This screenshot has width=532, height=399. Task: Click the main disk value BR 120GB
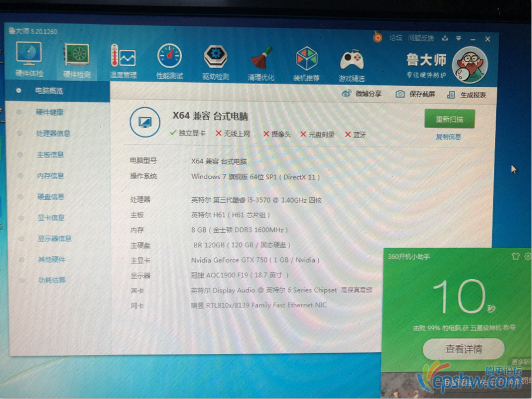(x=241, y=245)
